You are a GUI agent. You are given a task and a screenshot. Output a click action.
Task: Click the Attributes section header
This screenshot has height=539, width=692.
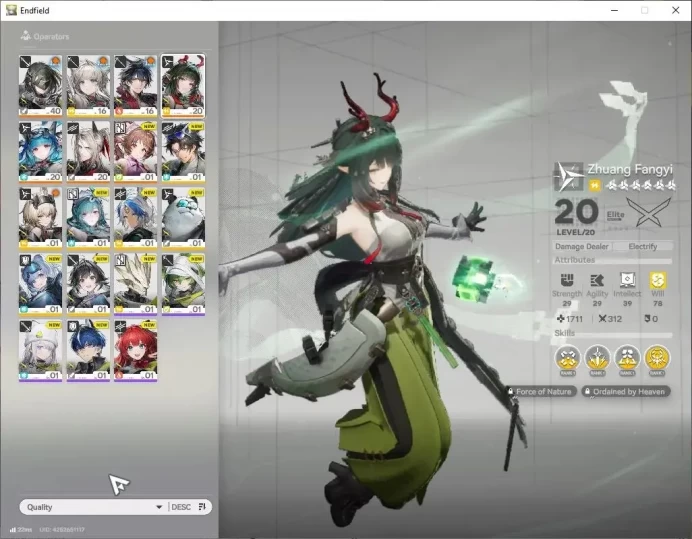pos(575,260)
